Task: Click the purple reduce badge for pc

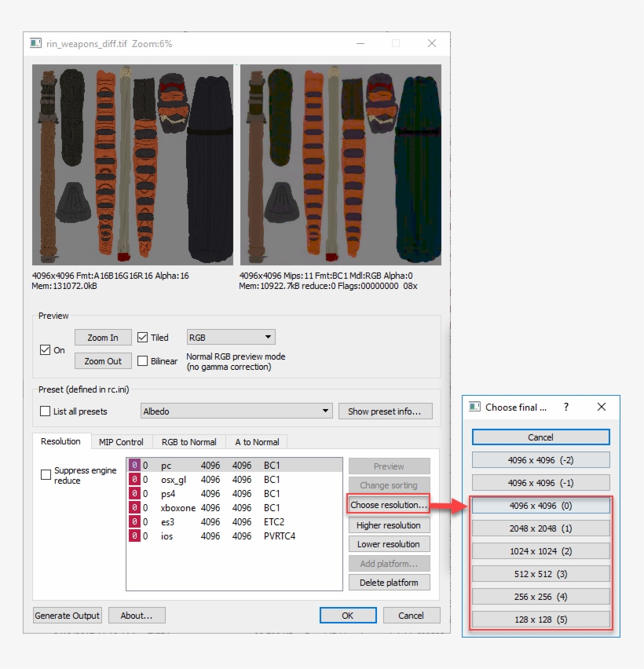Action: 134,466
